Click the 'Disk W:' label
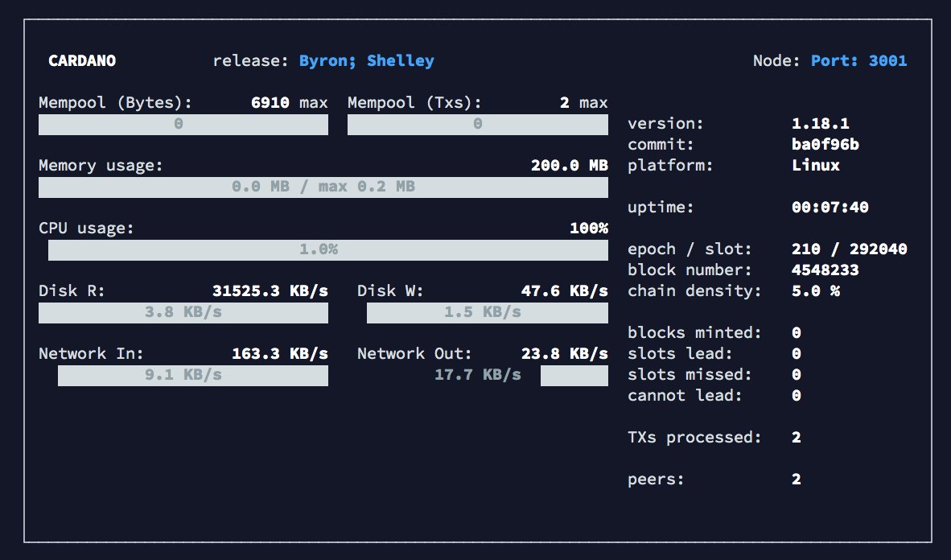 pyautogui.click(x=390, y=291)
